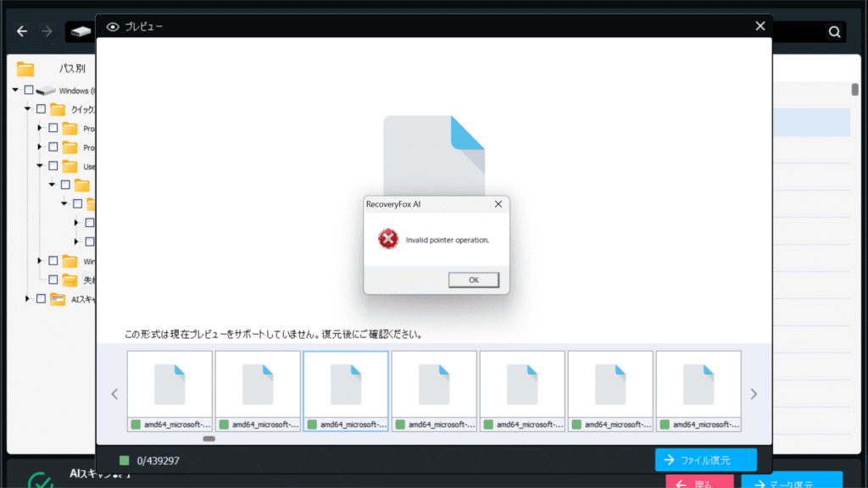Tick the 失 folder checkbox
This screenshot has width=868, height=488.
pyautogui.click(x=53, y=280)
